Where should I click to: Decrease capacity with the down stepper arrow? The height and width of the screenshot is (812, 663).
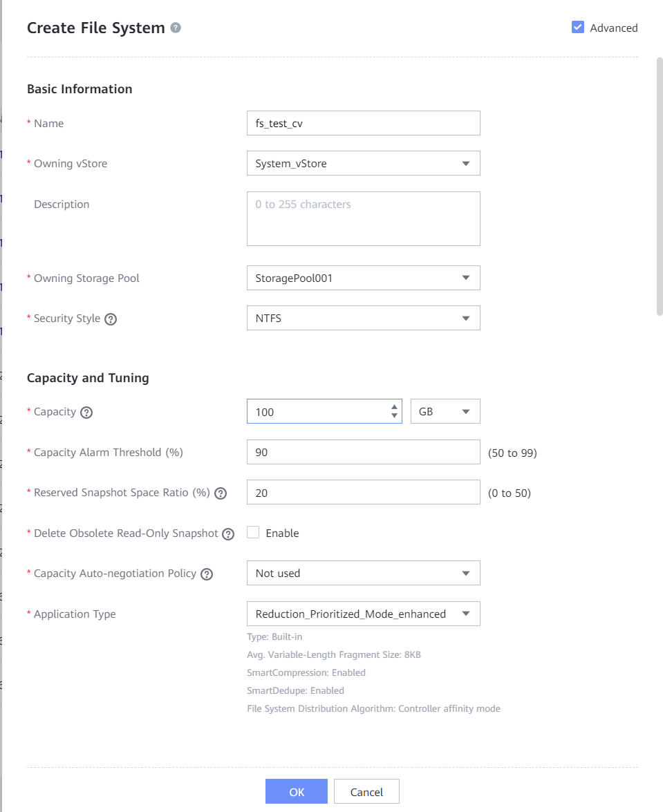394,416
